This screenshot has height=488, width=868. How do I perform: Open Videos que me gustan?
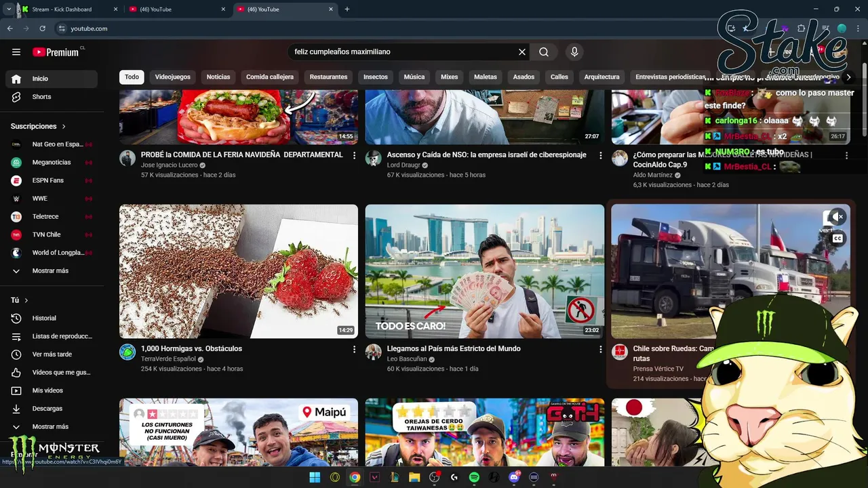[52, 372]
